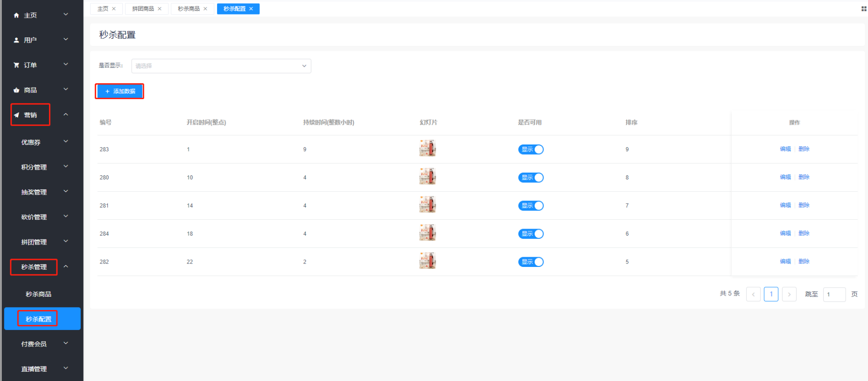The width and height of the screenshot is (868, 381).
Task: Close the 拼团商品 tab
Action: pos(160,9)
